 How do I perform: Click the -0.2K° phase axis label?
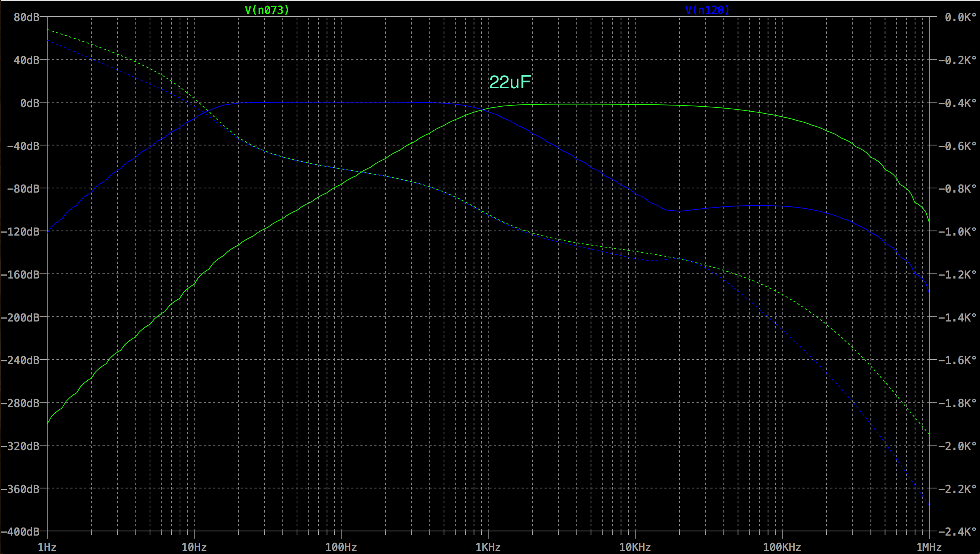[957, 60]
